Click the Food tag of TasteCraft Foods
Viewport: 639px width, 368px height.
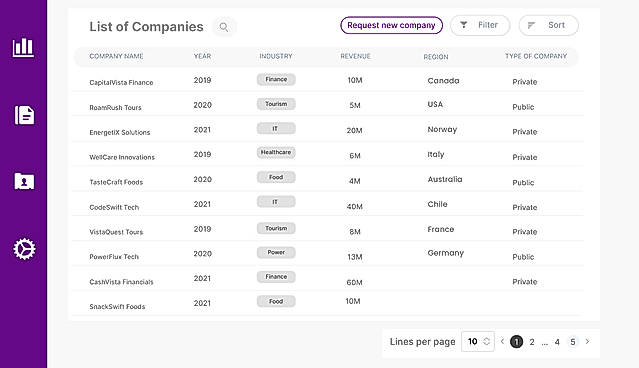pos(276,177)
